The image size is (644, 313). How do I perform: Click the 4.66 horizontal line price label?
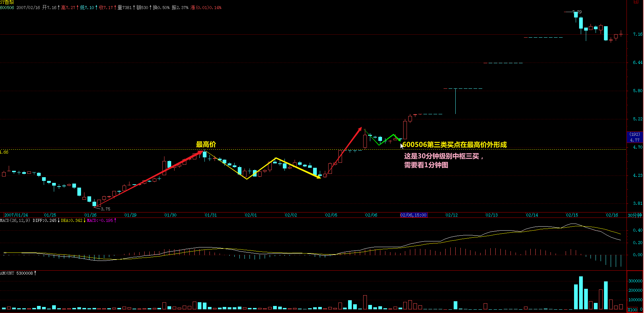[4, 152]
